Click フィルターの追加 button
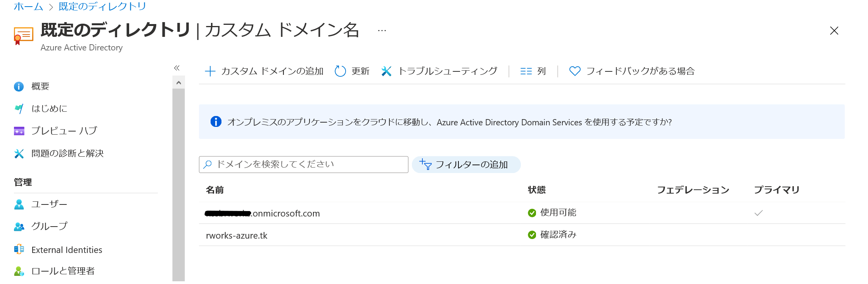The height and width of the screenshot is (284, 868). pos(466,165)
